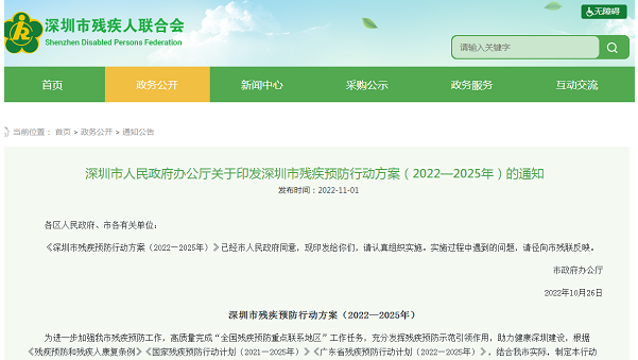
Task: Click the 请输入关键字 search input field
Action: [525, 48]
